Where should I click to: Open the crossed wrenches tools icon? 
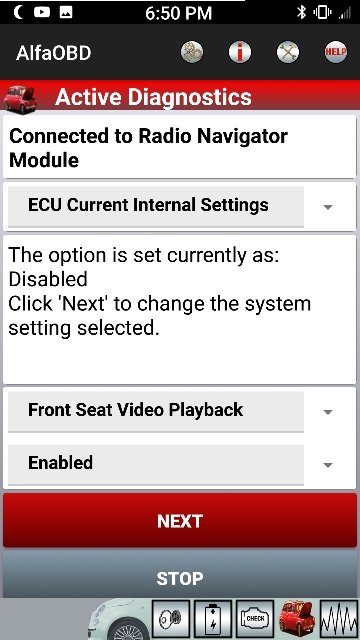coord(288,52)
